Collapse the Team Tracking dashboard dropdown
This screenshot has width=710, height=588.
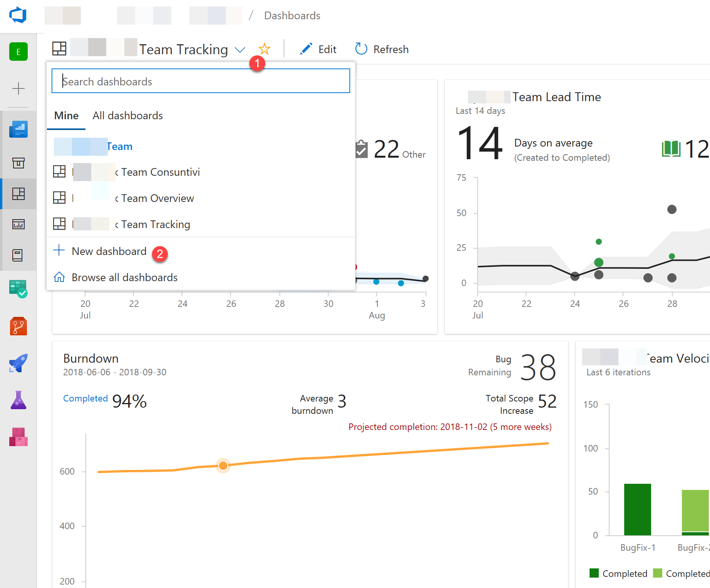click(240, 50)
